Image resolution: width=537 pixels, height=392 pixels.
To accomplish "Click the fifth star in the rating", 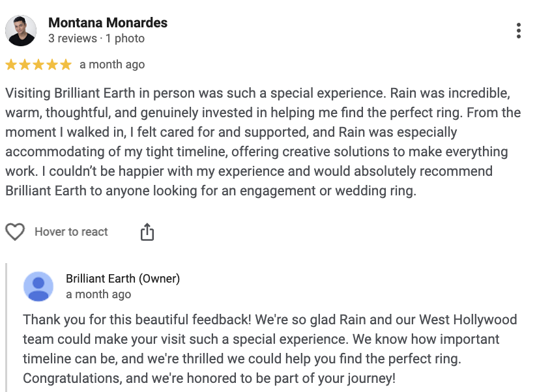I will [65, 64].
